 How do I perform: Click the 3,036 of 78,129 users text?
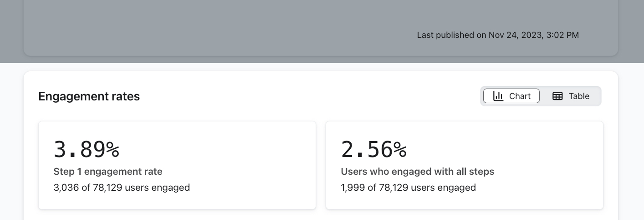tap(122, 187)
